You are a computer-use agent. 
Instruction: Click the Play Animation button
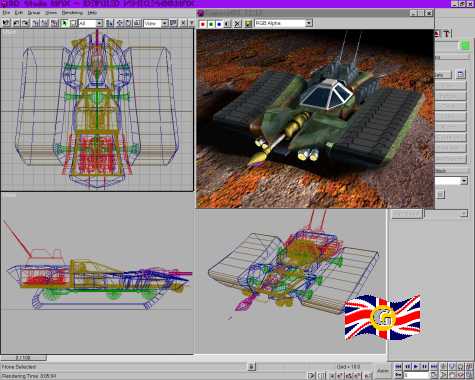(x=416, y=366)
